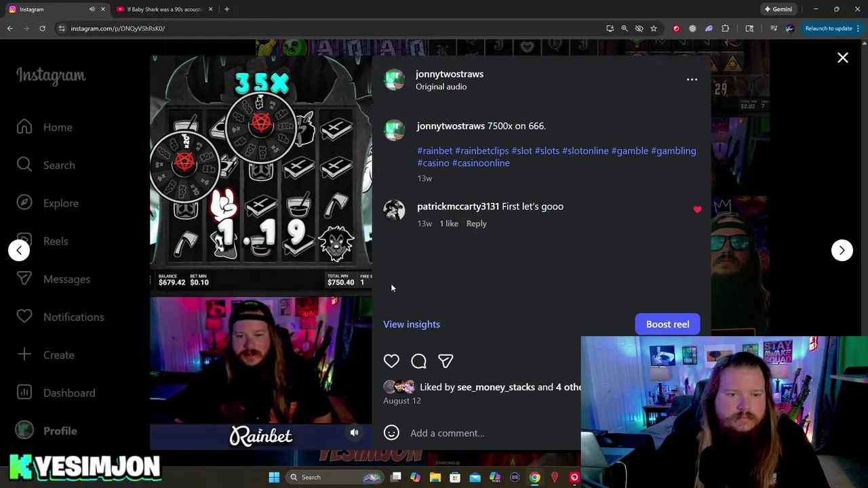Go to the previous post arrow
Image resolution: width=868 pixels, height=488 pixels.
point(19,250)
